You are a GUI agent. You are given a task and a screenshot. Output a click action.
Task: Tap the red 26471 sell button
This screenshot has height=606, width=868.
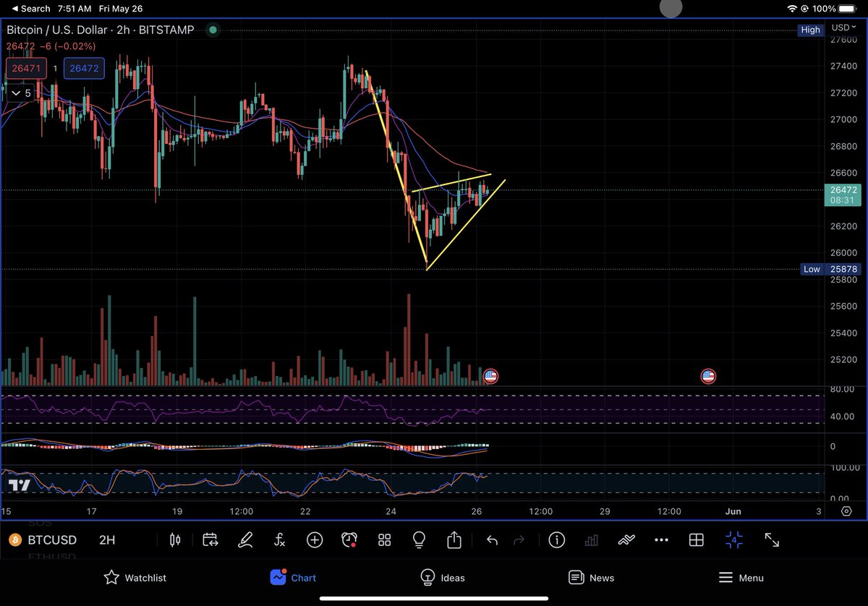27,69
